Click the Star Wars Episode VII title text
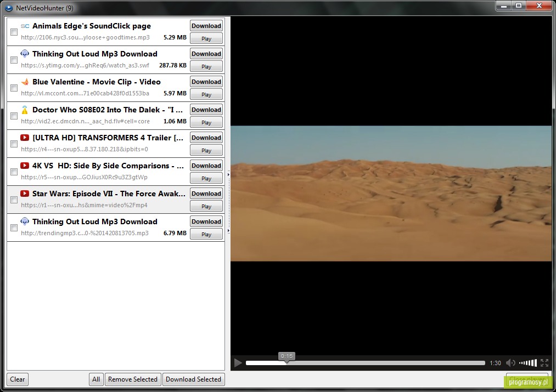The image size is (556, 392). pos(109,194)
